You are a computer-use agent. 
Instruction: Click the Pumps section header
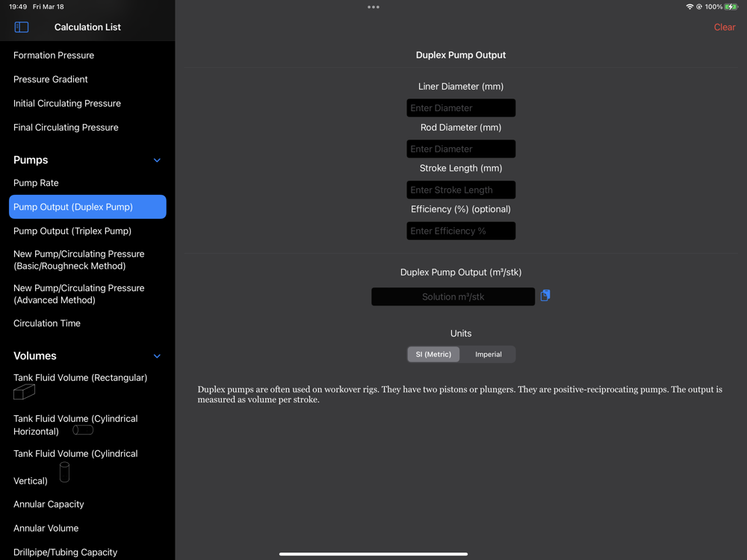pyautogui.click(x=31, y=160)
